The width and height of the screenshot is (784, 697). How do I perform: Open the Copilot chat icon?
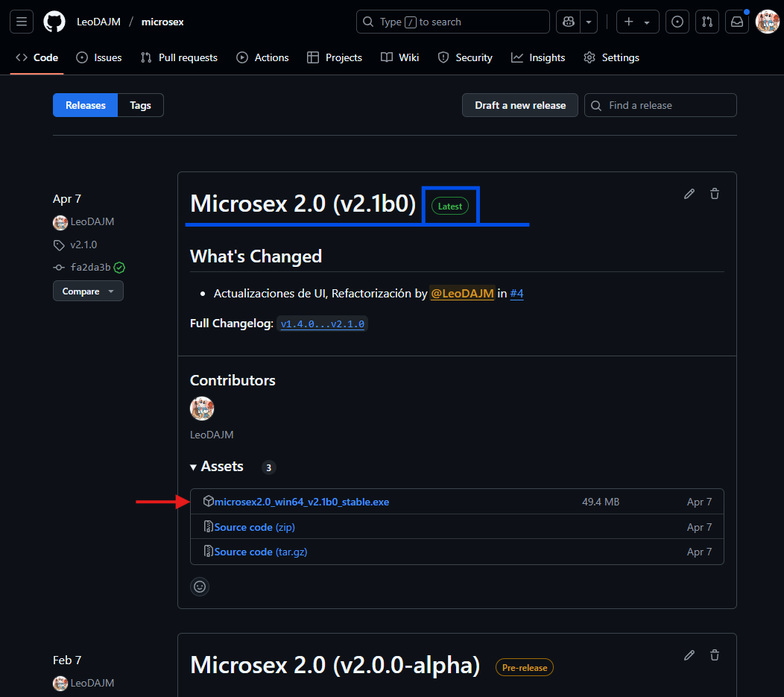coord(569,22)
